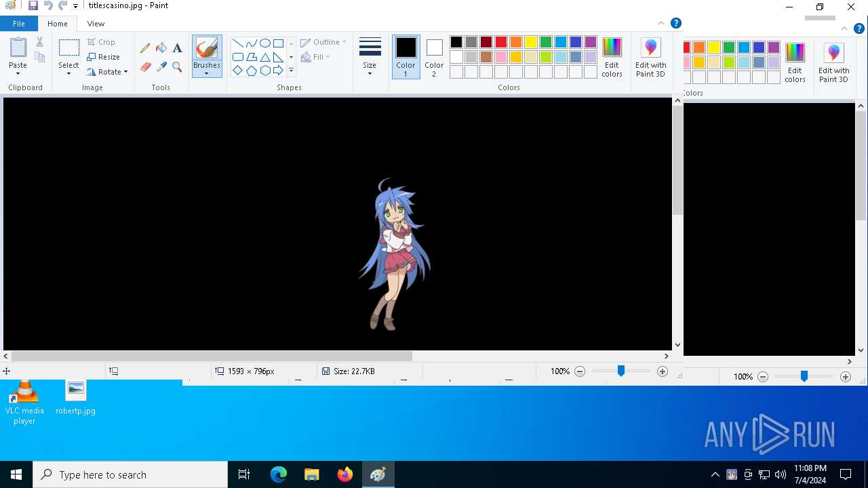Click zoom in plus button in front window
This screenshot has width=868, height=488.
coord(663,371)
